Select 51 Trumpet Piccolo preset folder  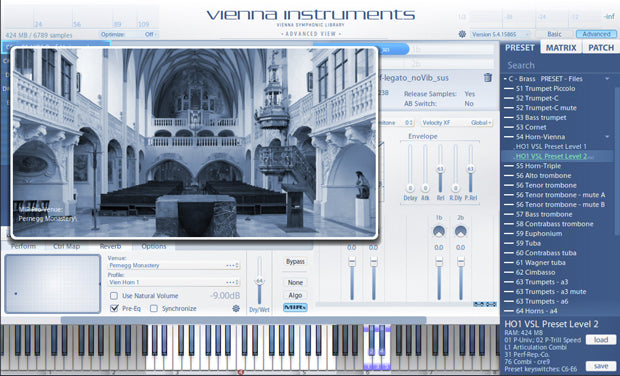[x=545, y=89]
